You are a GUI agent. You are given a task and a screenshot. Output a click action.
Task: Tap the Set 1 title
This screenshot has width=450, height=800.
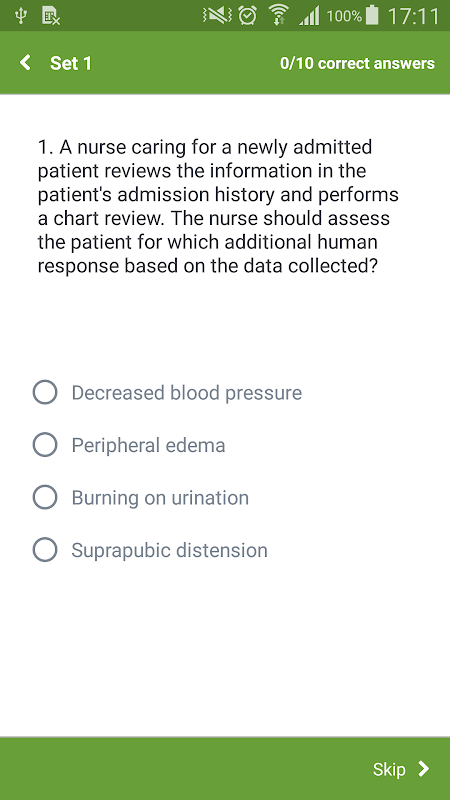(x=70, y=63)
